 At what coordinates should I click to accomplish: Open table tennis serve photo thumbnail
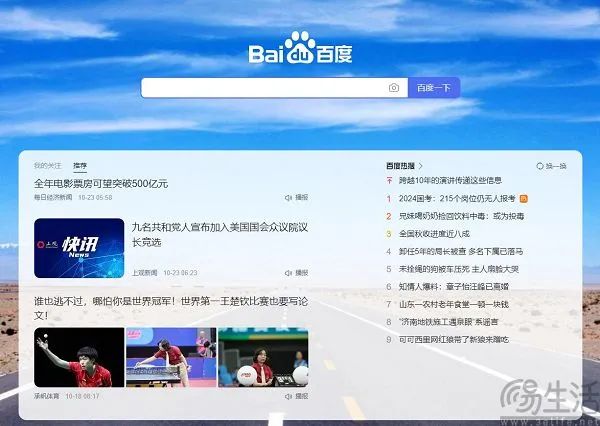click(x=79, y=357)
